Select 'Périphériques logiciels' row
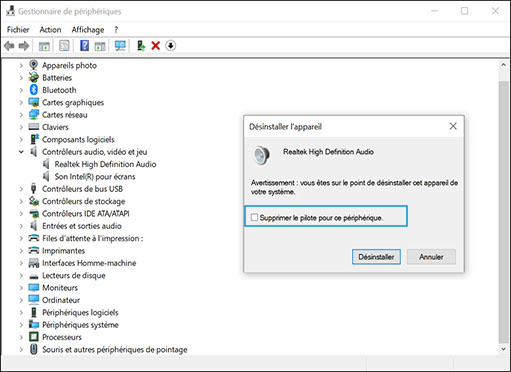511x372 pixels. click(x=80, y=312)
